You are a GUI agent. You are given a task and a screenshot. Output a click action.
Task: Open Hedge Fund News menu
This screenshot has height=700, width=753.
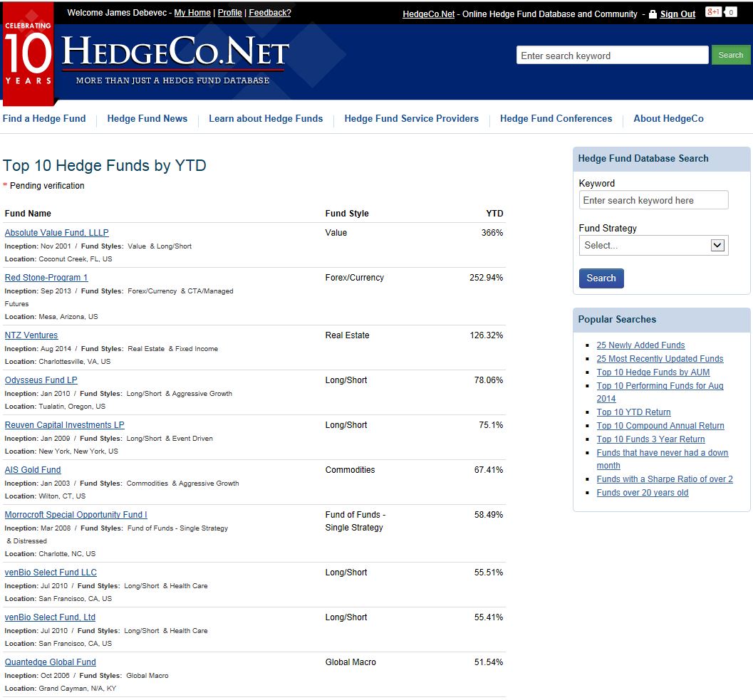point(147,119)
